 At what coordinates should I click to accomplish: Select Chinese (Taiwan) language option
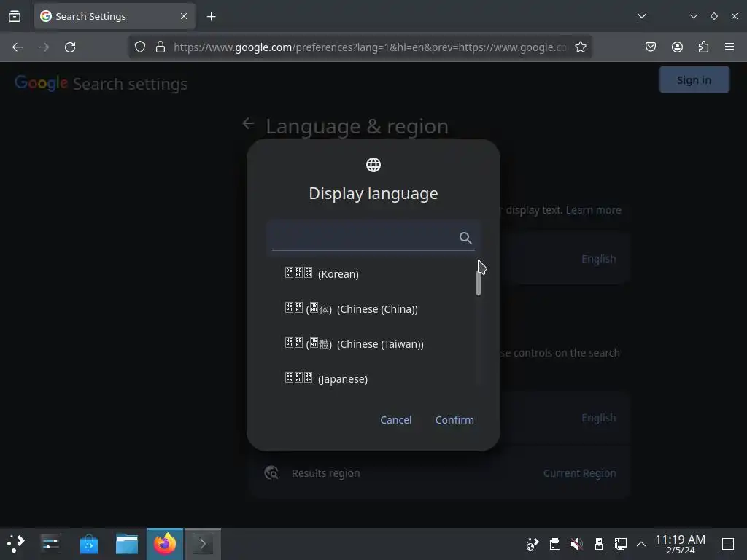pyautogui.click(x=373, y=344)
